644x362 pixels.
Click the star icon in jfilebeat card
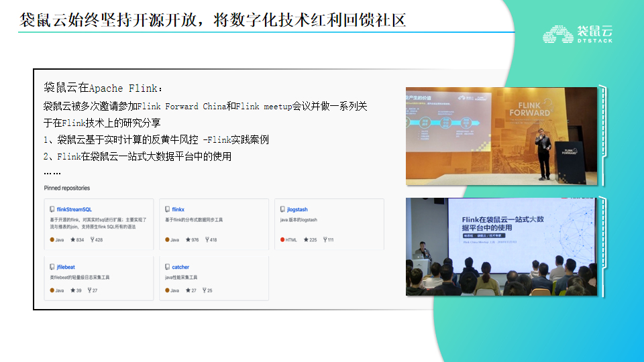coord(72,290)
